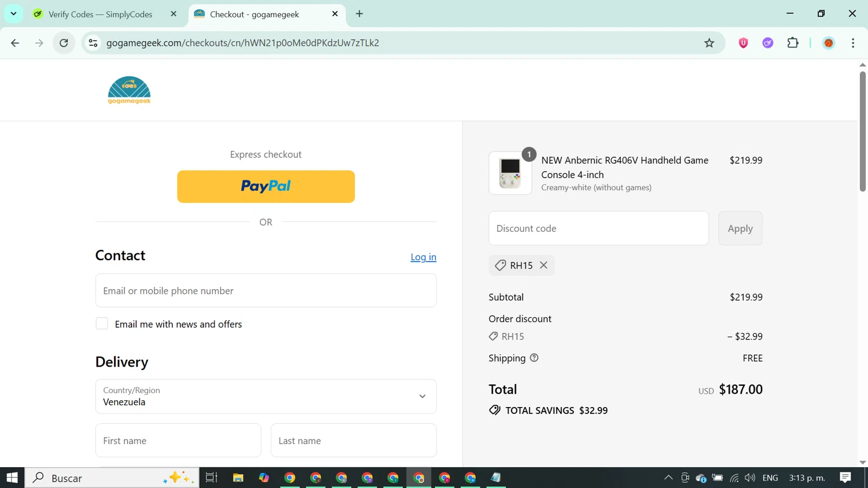This screenshot has height=488, width=868.
Task: Open the tab search dropdown
Action: tap(13, 13)
